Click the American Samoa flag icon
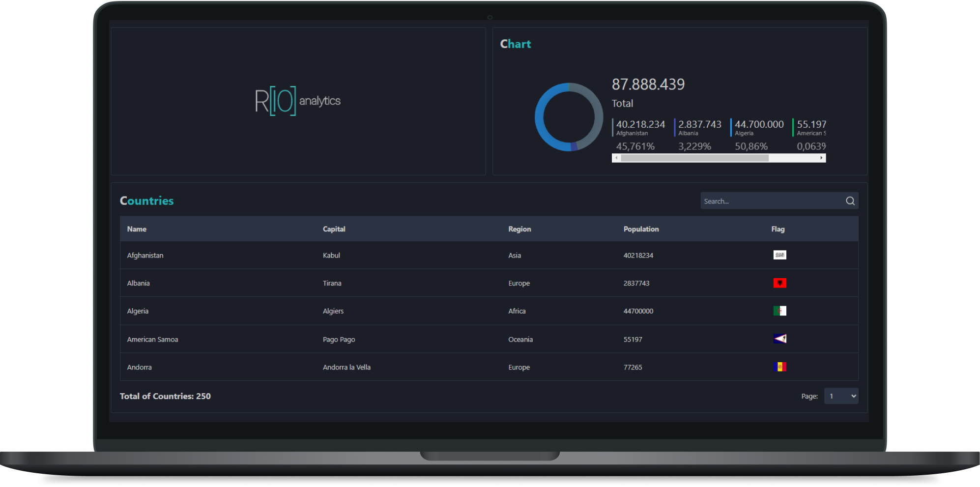Image resolution: width=980 pixels, height=487 pixels. [779, 339]
